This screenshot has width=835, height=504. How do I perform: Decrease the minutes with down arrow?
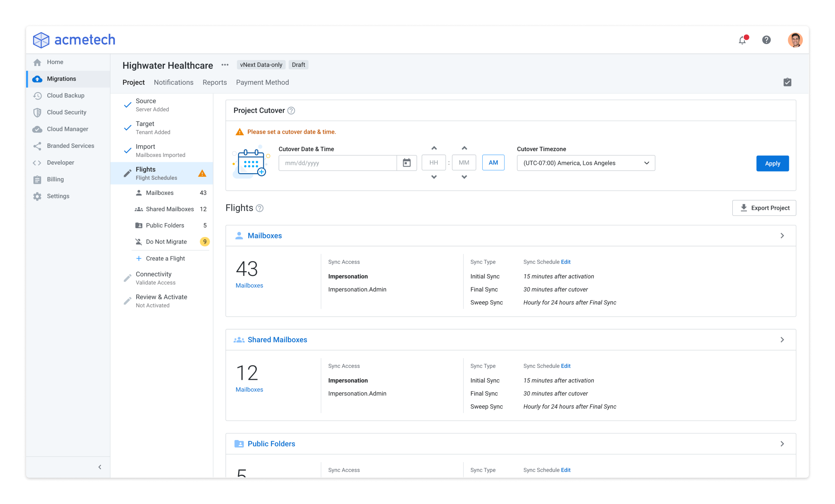(464, 177)
